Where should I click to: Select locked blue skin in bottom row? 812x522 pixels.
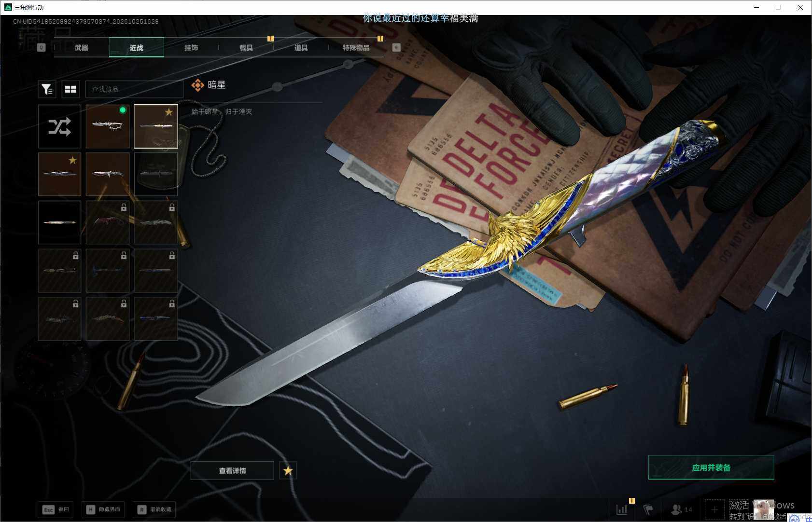[156, 318]
